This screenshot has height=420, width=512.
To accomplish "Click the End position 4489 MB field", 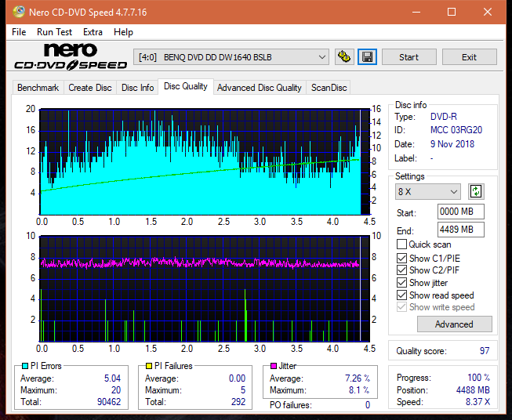I will pos(460,230).
